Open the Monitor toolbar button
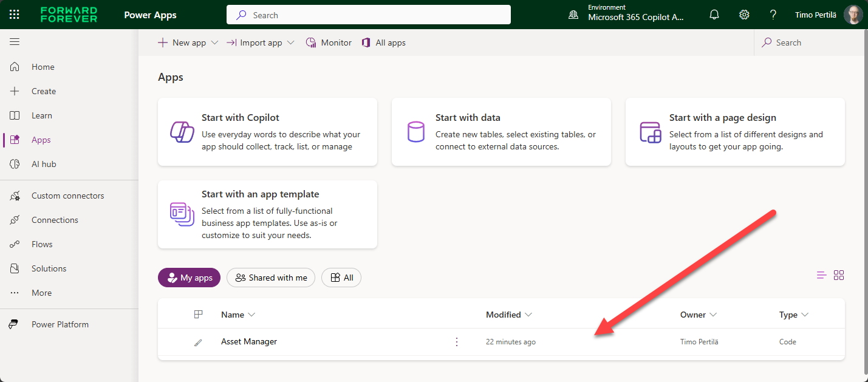 click(329, 43)
